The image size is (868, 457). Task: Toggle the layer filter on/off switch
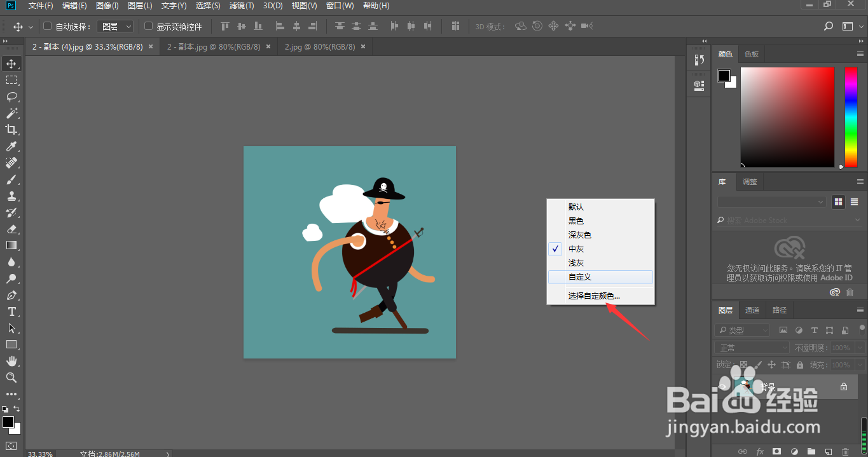(x=861, y=330)
